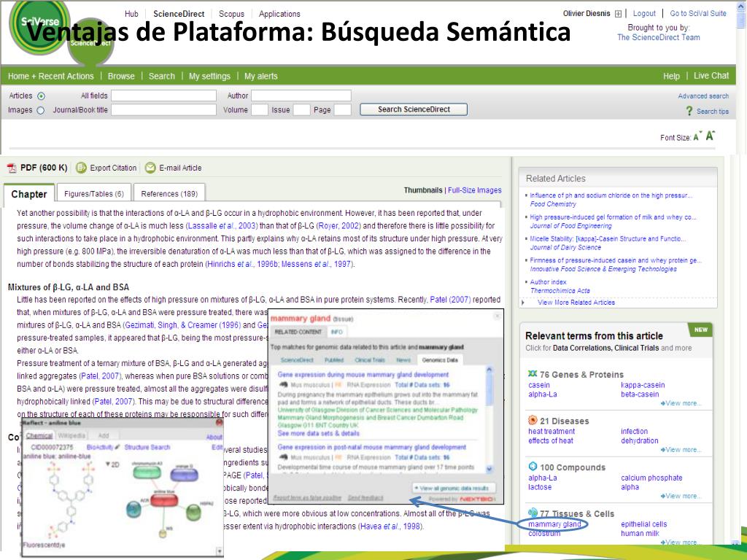The width and height of the screenshot is (747, 560).
Task: Click the plus icon beside Olivier Diesnis
Action: [x=618, y=14]
